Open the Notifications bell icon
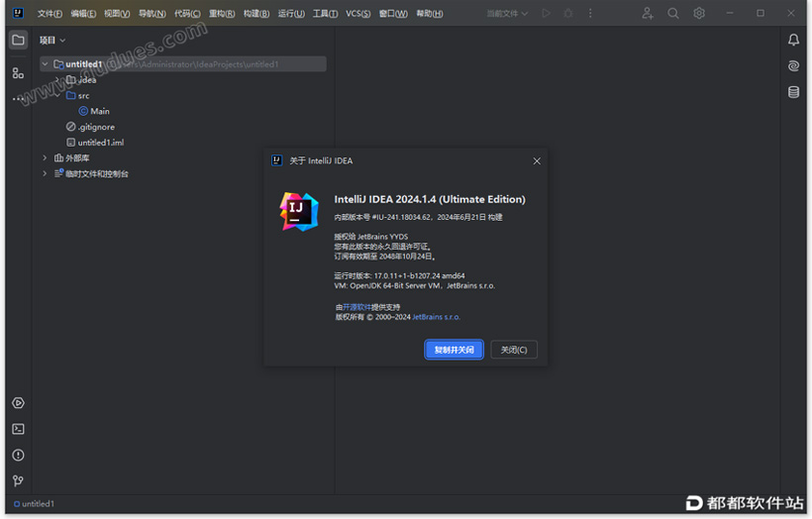Image resolution: width=812 pixels, height=519 pixels. (793, 40)
